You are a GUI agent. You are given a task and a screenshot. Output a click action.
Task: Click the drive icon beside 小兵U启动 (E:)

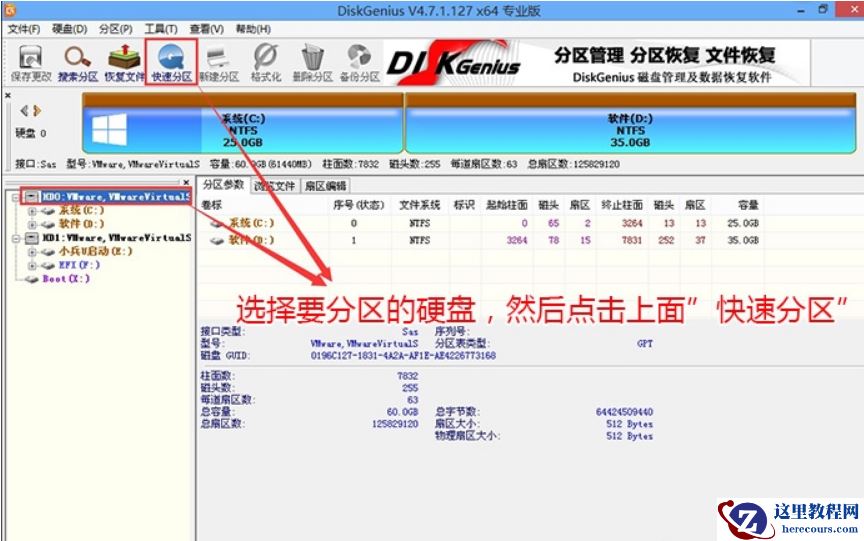tap(48, 252)
